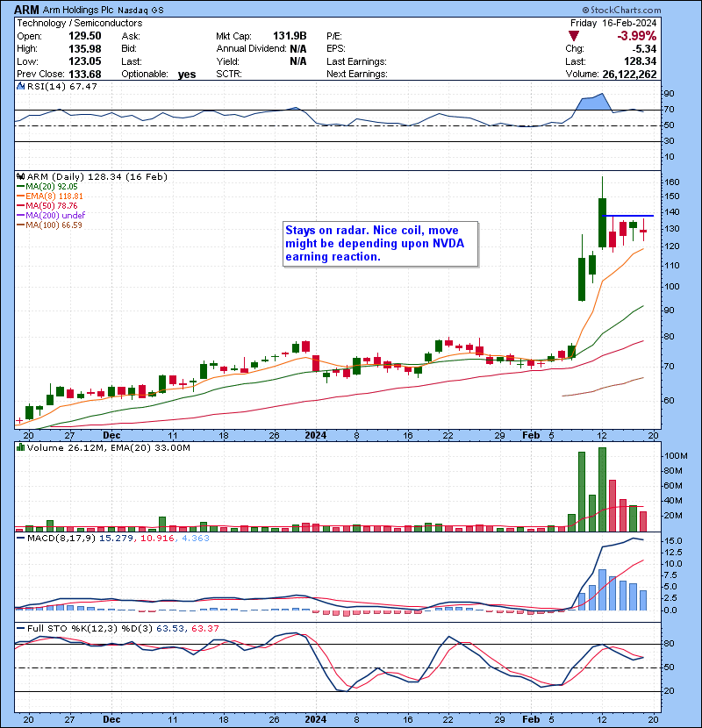Image resolution: width=702 pixels, height=728 pixels.
Task: Click the StockCharts.com watermark link
Action: [x=621, y=10]
